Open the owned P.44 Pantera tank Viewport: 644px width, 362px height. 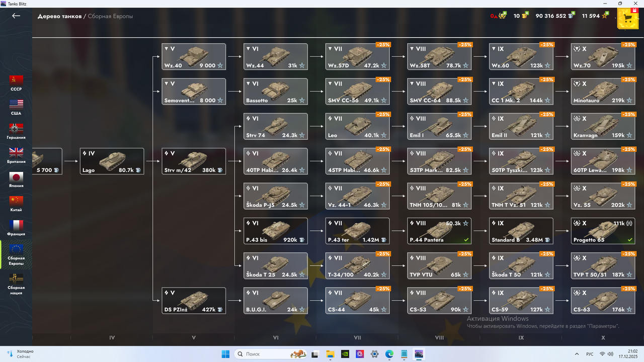(439, 231)
